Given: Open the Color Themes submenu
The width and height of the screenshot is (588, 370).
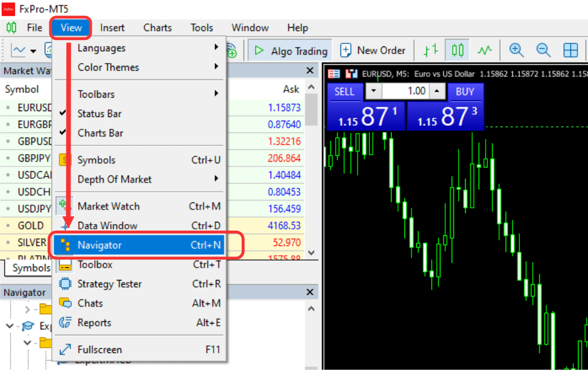Looking at the screenshot, I should pyautogui.click(x=108, y=67).
